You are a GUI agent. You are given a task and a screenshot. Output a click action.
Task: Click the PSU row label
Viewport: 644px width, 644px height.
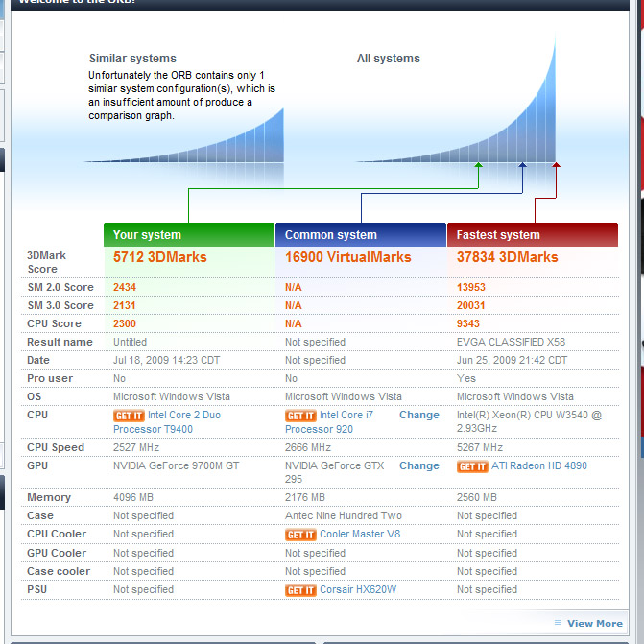(36, 589)
